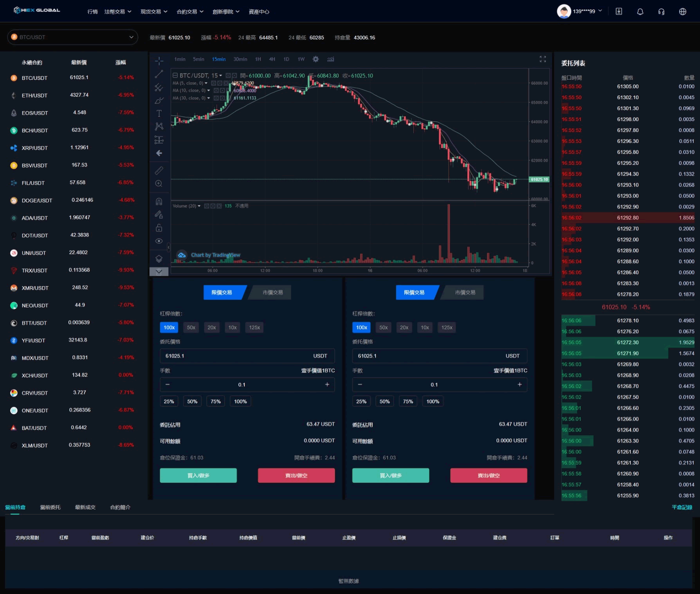Select the text annotation tool
700x594 pixels.
pyautogui.click(x=159, y=113)
